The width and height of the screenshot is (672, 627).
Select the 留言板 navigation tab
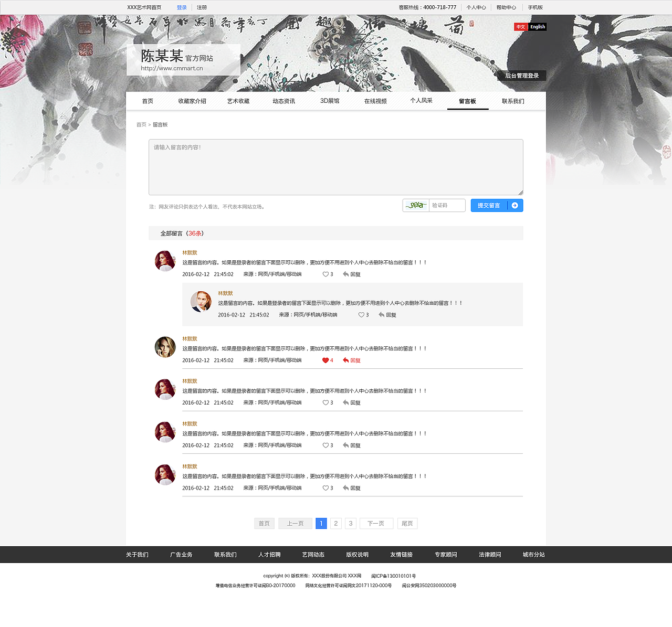pyautogui.click(x=468, y=101)
